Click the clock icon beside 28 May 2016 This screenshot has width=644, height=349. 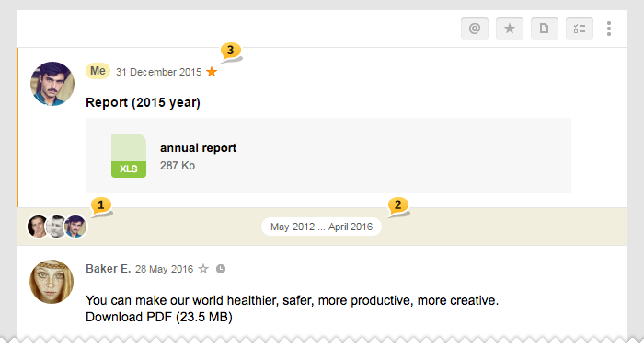pos(221,269)
